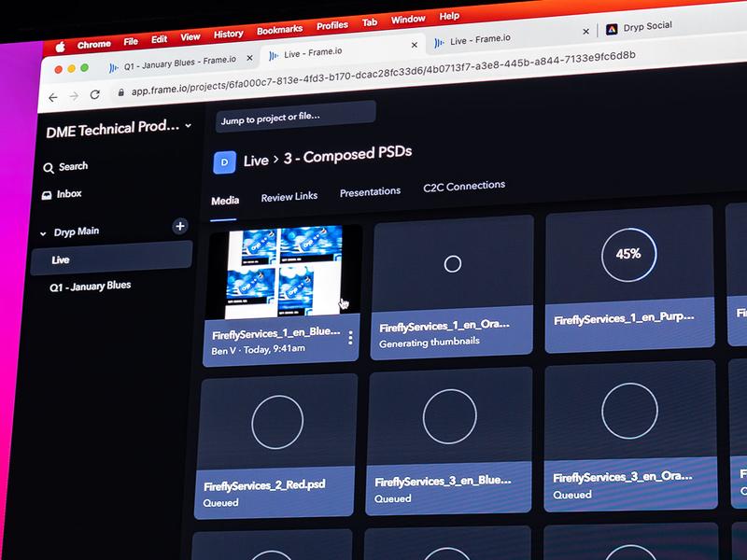Select the C2C Connections tab
This screenshot has height=560, width=747.
[x=464, y=186]
